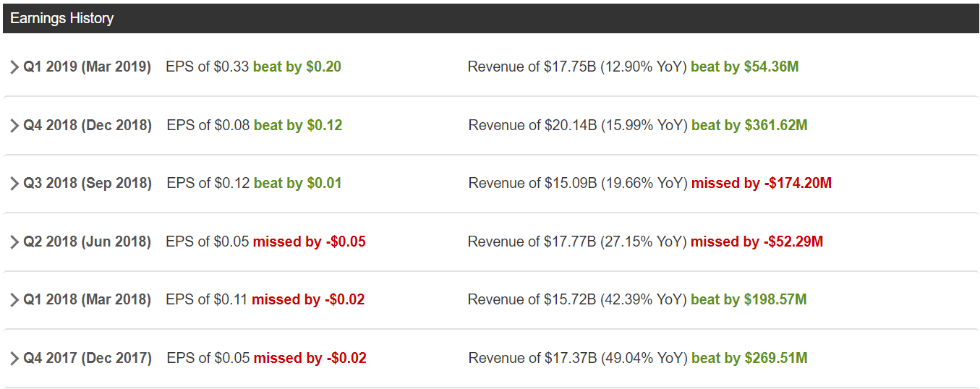
Task: Click the revenue "beat by $198.57M" text
Action: click(749, 300)
